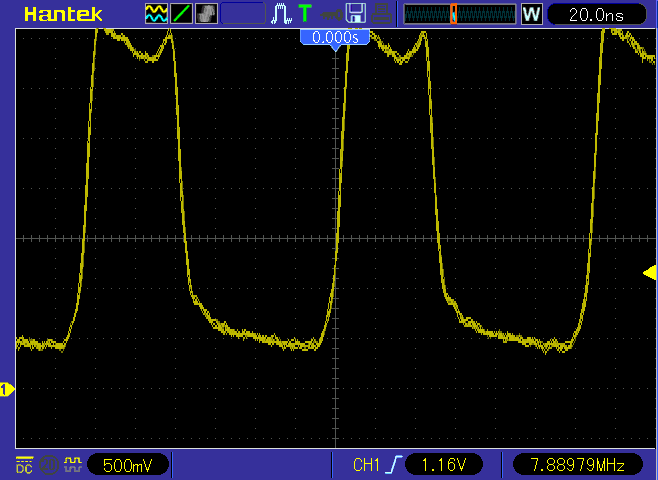Click the green T trigger status indicator
Image resolution: width=658 pixels, height=480 pixels.
click(x=305, y=13)
